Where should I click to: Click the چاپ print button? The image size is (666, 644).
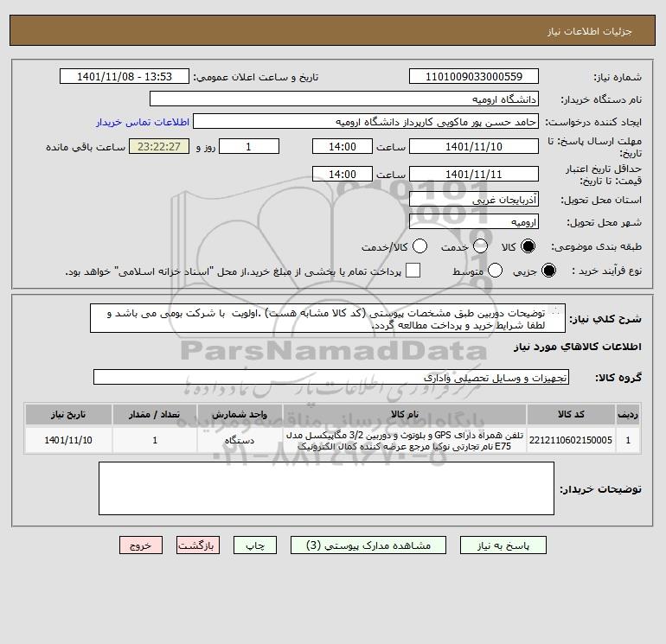click(x=255, y=545)
